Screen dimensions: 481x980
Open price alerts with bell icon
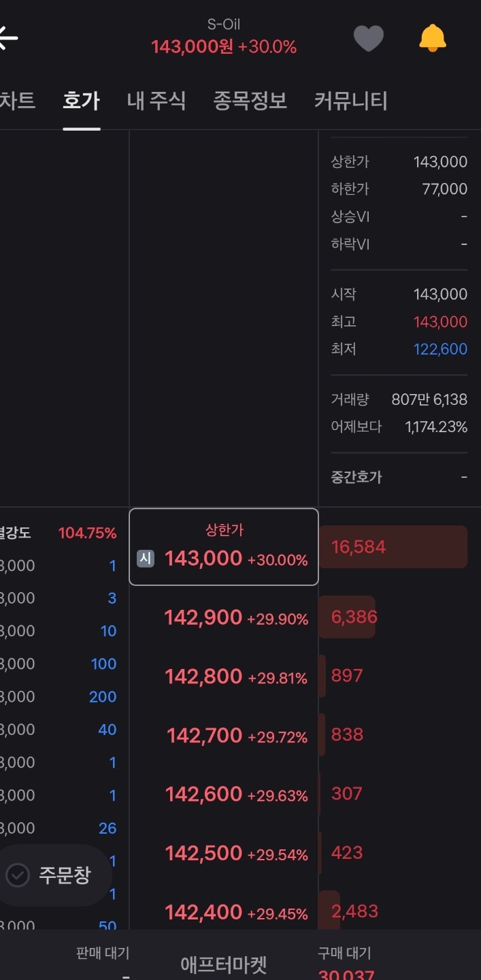(433, 38)
